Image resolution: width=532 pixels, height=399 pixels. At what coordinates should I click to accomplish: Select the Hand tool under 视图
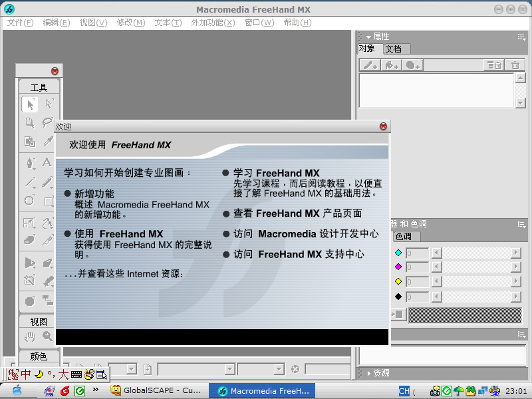(30, 337)
